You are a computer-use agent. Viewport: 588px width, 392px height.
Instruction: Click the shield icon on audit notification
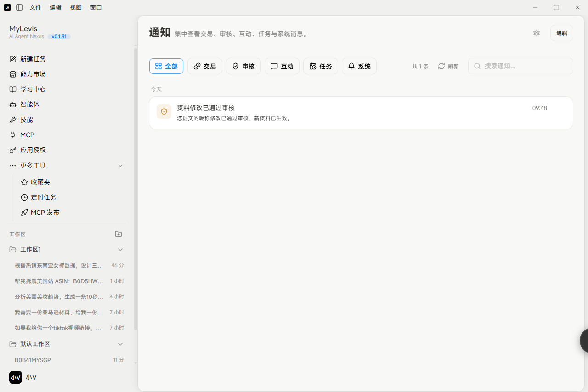point(164,112)
